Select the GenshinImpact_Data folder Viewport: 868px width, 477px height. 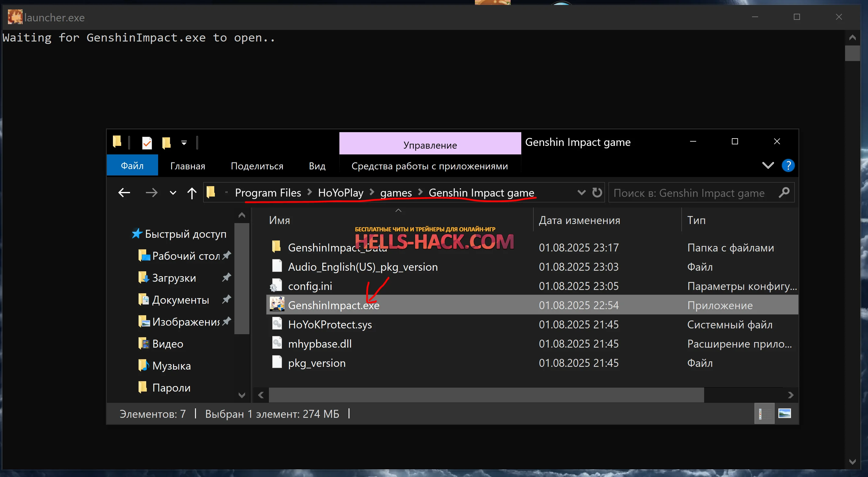click(x=337, y=248)
